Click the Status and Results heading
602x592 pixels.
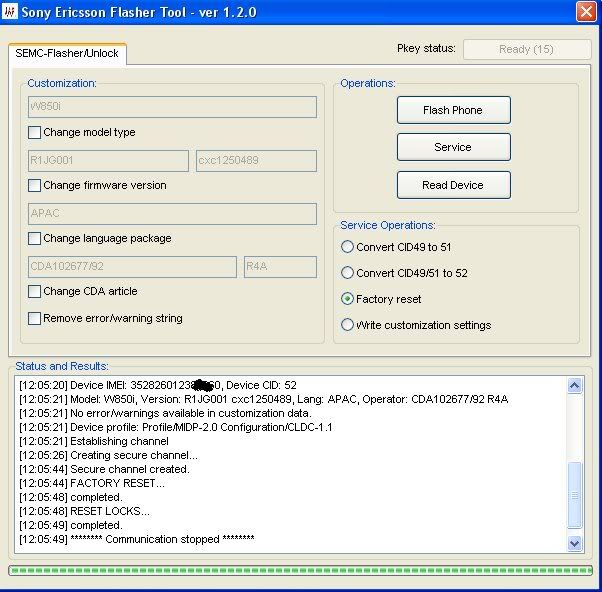[x=62, y=366]
